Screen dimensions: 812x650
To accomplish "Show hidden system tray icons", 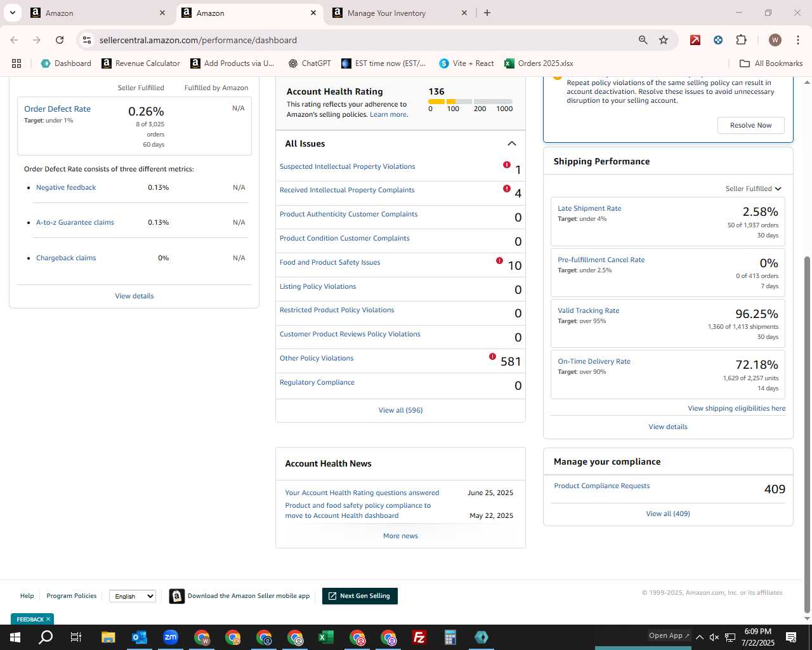I will click(x=699, y=637).
